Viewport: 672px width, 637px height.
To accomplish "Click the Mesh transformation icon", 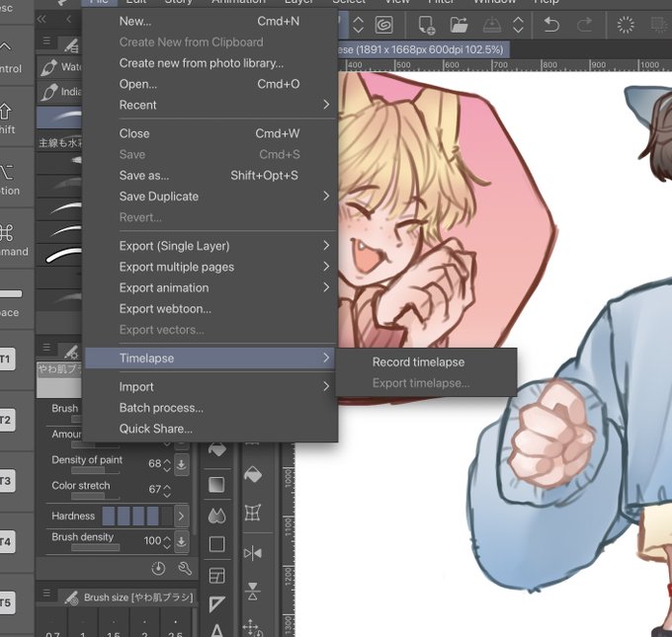I will (x=253, y=512).
